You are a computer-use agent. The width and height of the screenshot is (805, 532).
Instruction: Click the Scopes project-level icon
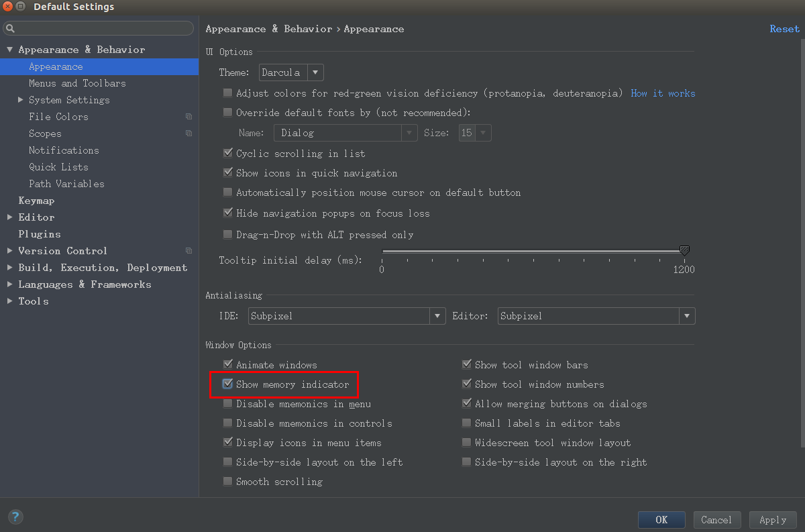[189, 134]
